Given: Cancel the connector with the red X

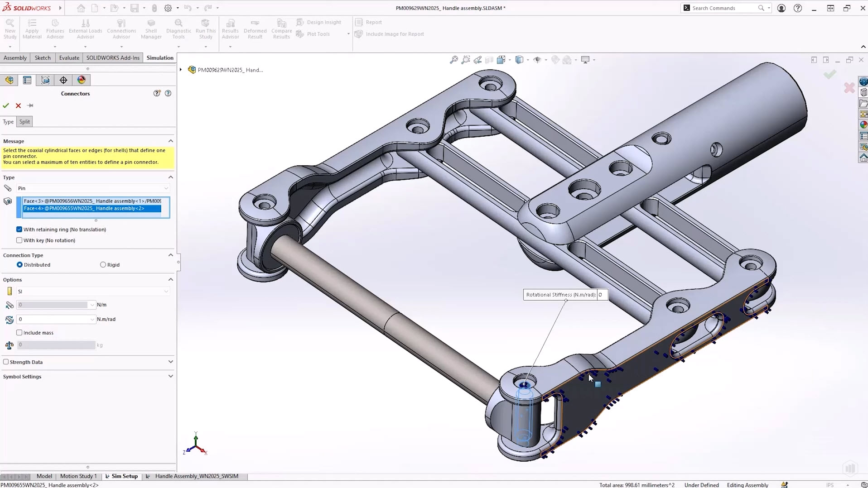Looking at the screenshot, I should tap(19, 105).
